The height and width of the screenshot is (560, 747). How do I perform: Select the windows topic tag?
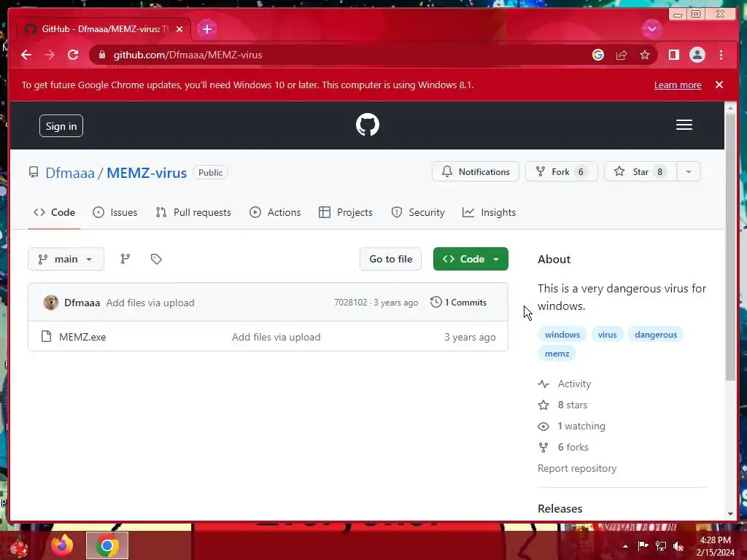pos(562,335)
